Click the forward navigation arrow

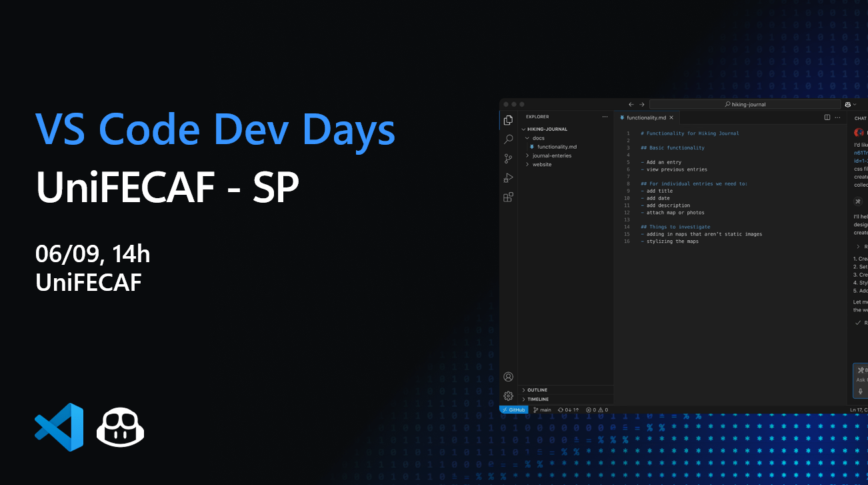(x=642, y=105)
